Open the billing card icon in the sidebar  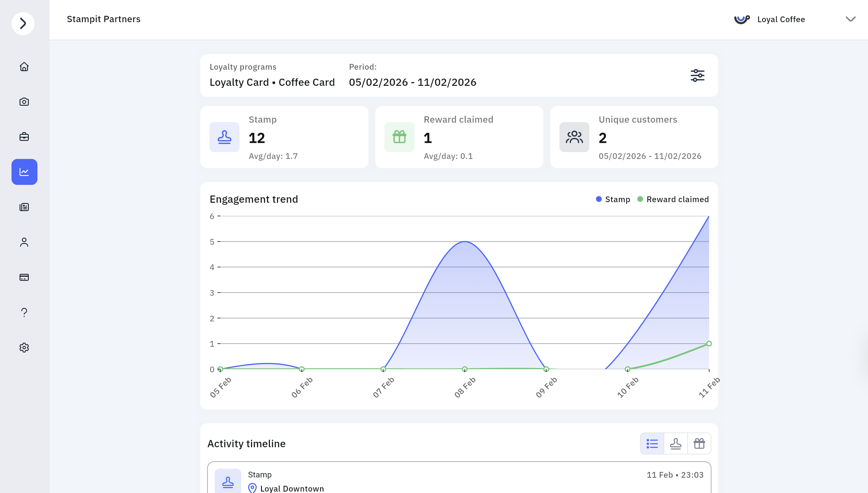24,277
